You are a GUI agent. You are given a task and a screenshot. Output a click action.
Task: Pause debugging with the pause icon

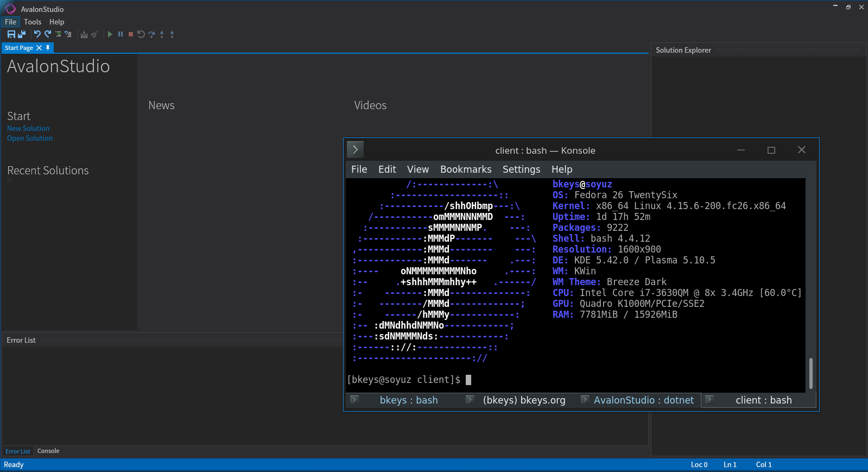[x=121, y=34]
